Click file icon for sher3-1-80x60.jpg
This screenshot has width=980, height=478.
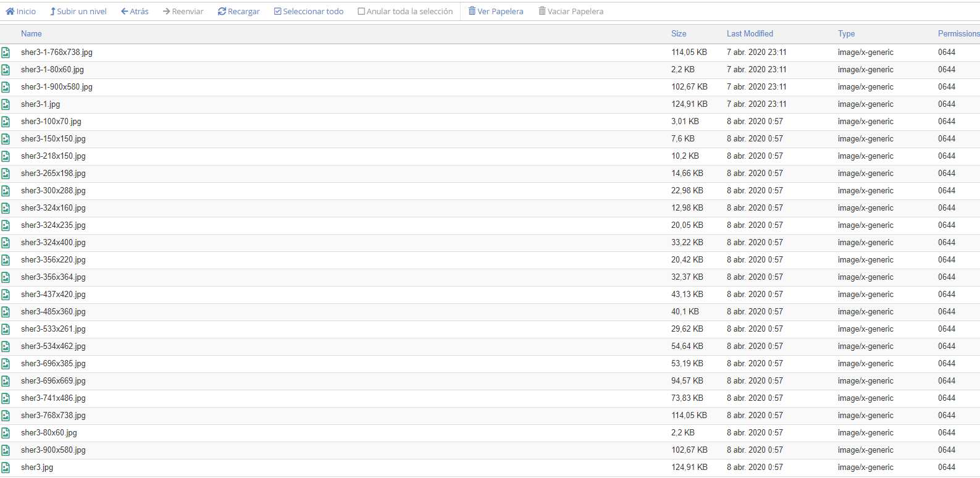(6, 70)
